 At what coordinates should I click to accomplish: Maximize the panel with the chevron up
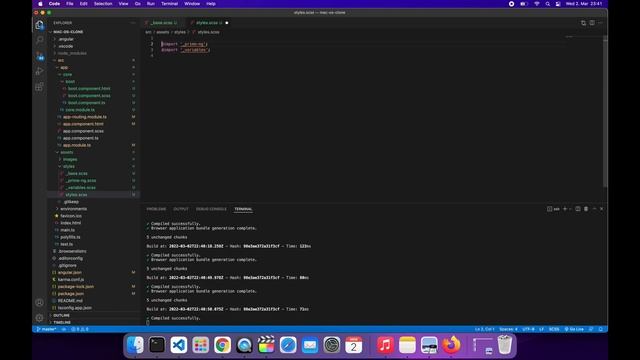pos(594,209)
